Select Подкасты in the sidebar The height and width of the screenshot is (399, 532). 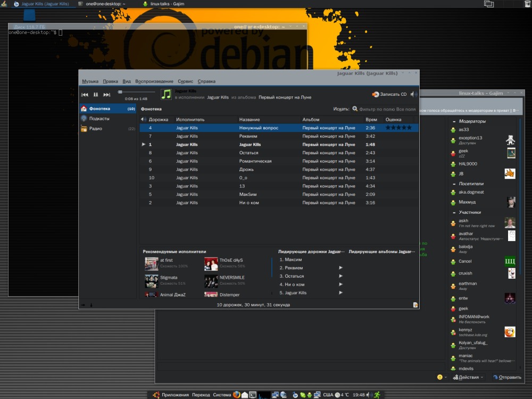(x=108, y=119)
